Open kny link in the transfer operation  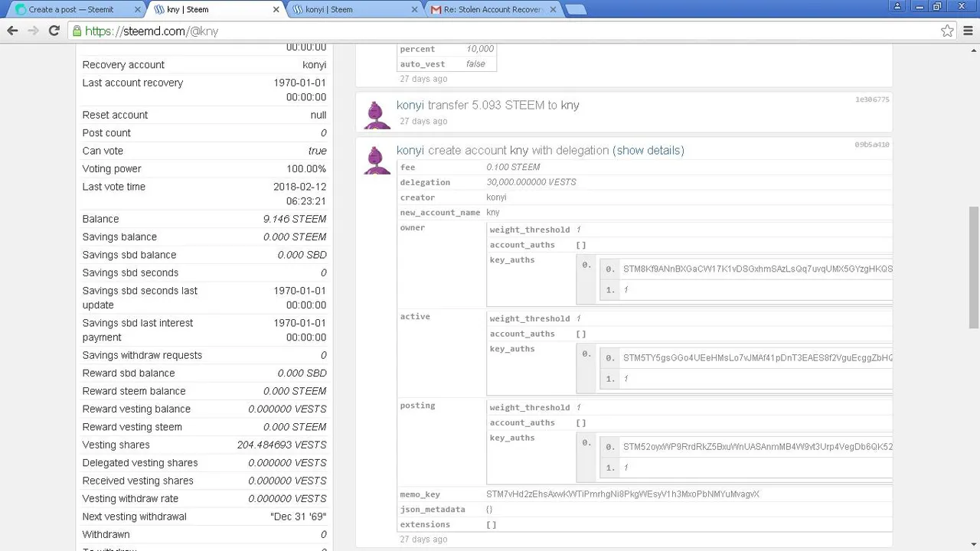click(x=570, y=105)
